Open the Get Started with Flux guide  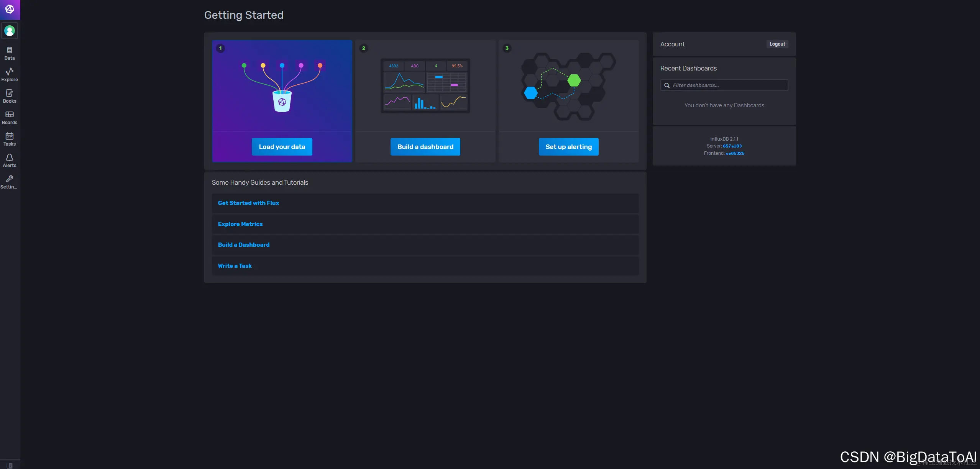point(248,203)
